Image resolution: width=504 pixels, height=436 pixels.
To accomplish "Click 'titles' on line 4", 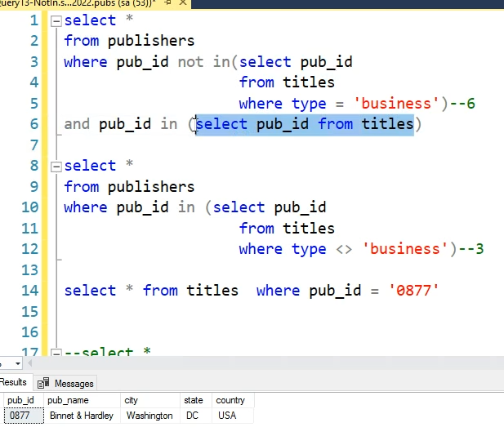I will 309,82.
